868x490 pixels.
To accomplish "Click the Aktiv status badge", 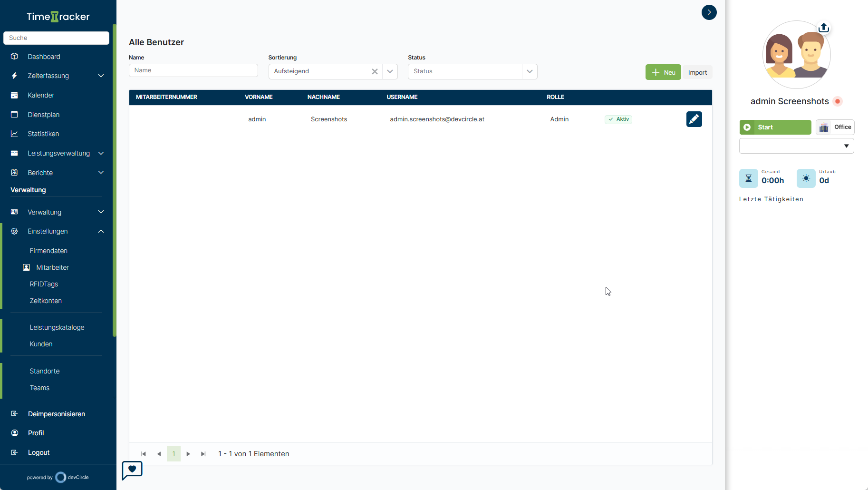I will click(618, 119).
